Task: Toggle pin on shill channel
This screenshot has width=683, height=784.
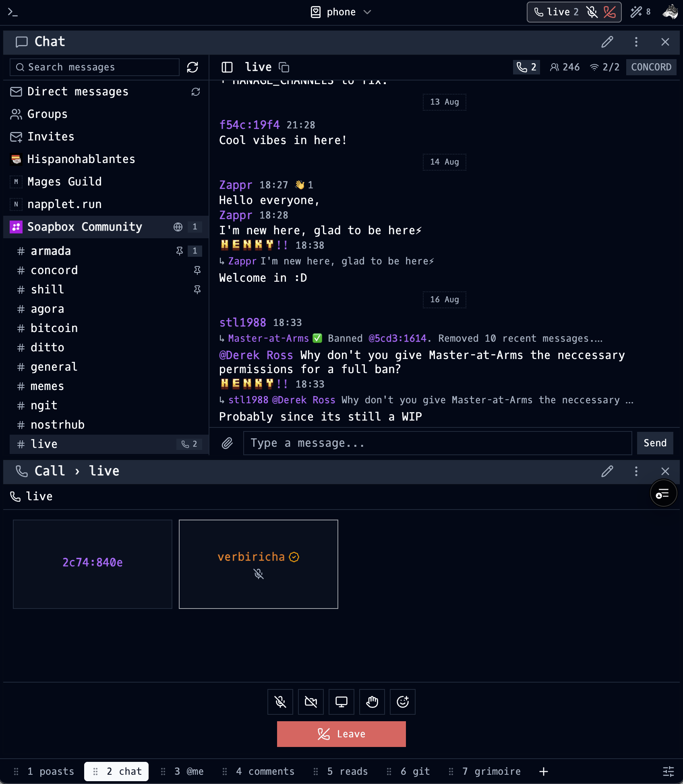Action: [197, 290]
